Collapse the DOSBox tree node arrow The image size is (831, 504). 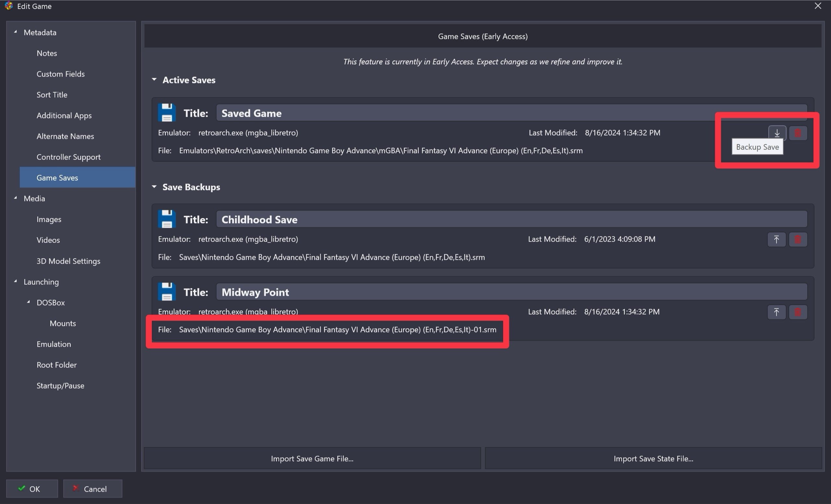point(28,302)
